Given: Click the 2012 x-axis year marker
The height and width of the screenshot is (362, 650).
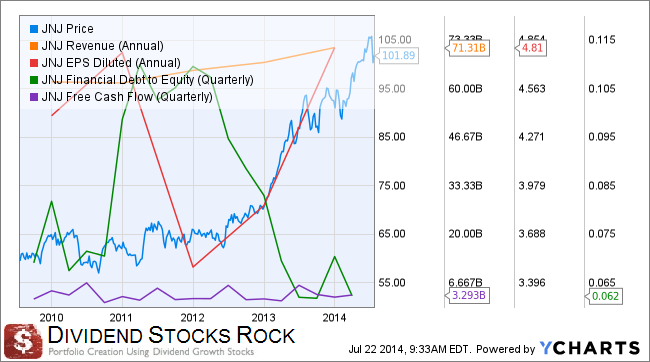Looking at the screenshot, I should pos(192,318).
